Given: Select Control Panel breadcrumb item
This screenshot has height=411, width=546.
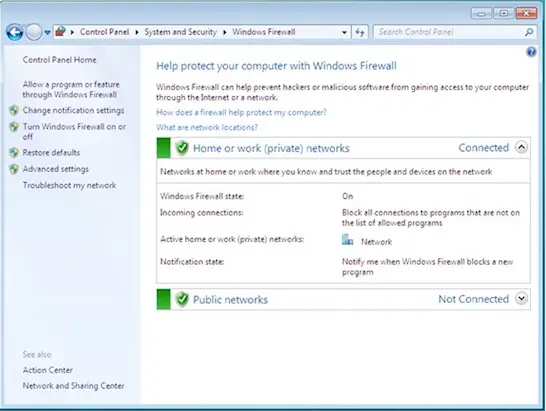Looking at the screenshot, I should click(104, 32).
